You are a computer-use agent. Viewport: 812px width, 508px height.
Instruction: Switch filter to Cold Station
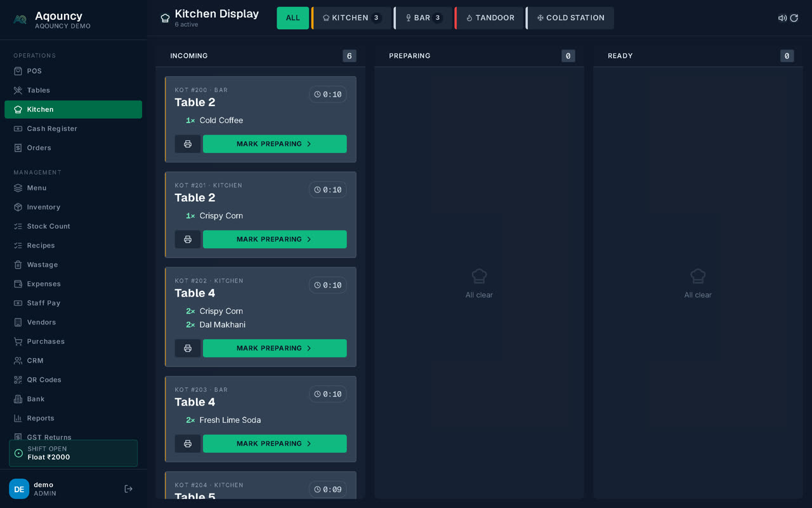pos(570,18)
